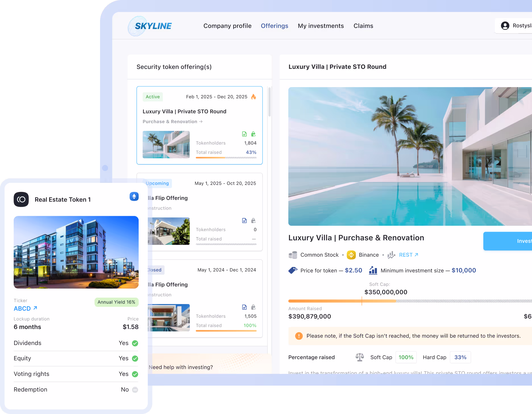Open the Luxury Villa card thumbnail

166,145
